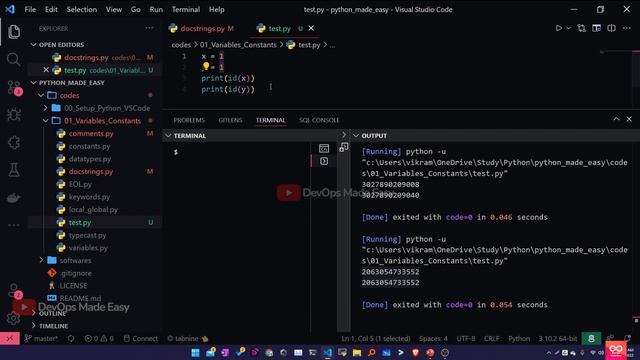The width and height of the screenshot is (640, 360).
Task: Synchronize changes icon in status bar
Action: point(71,338)
